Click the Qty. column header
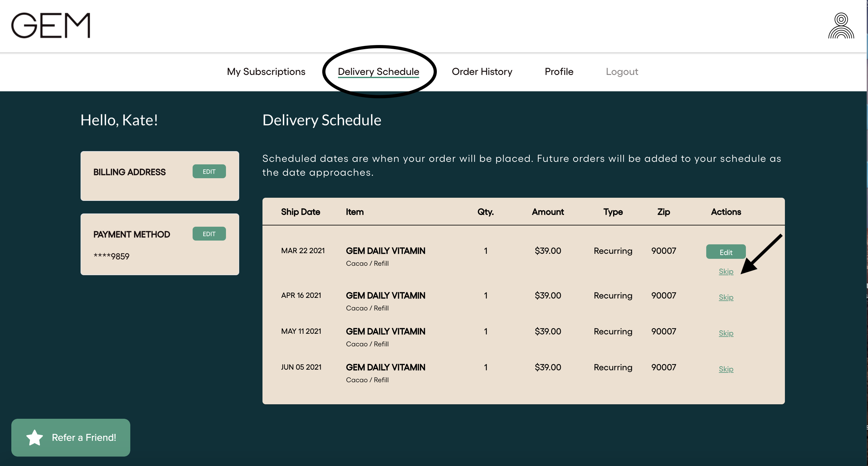Screen dimensions: 868x466 (x=485, y=212)
